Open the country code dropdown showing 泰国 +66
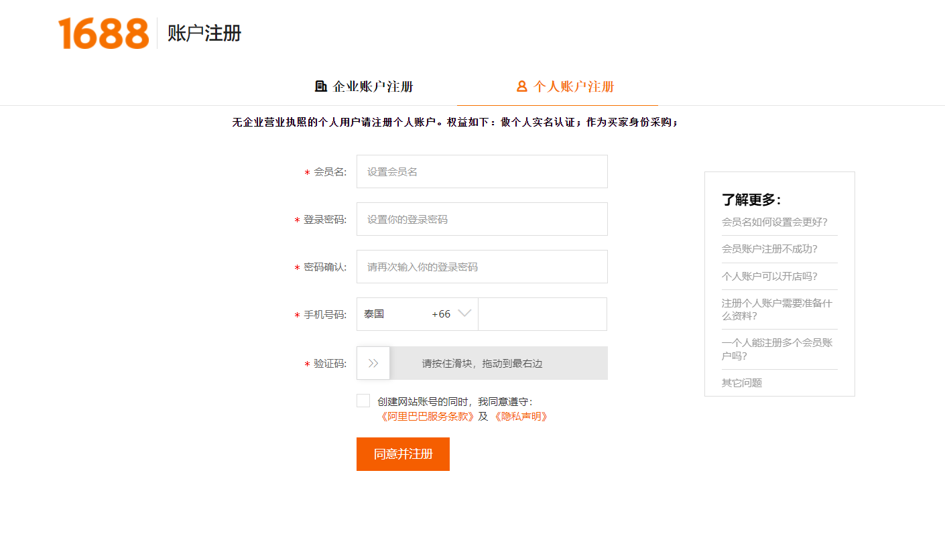Screen dimensions: 945x560 [418, 314]
